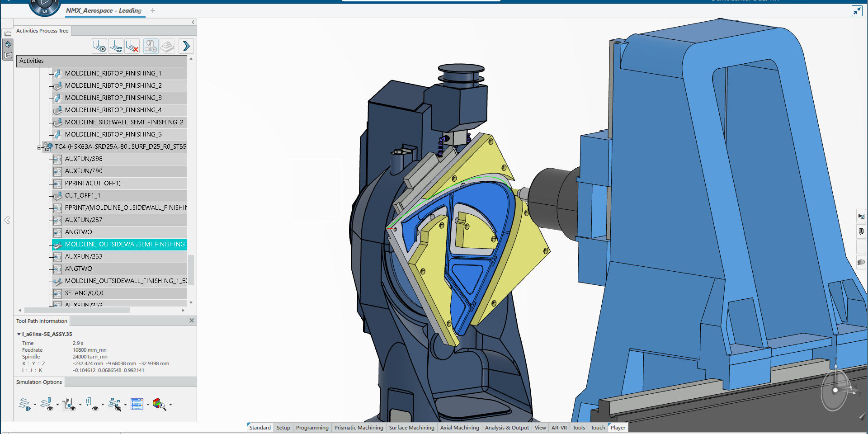Screen dimensions: 868x434
Task: Click the tool path replay play icon
Action: click(99, 46)
